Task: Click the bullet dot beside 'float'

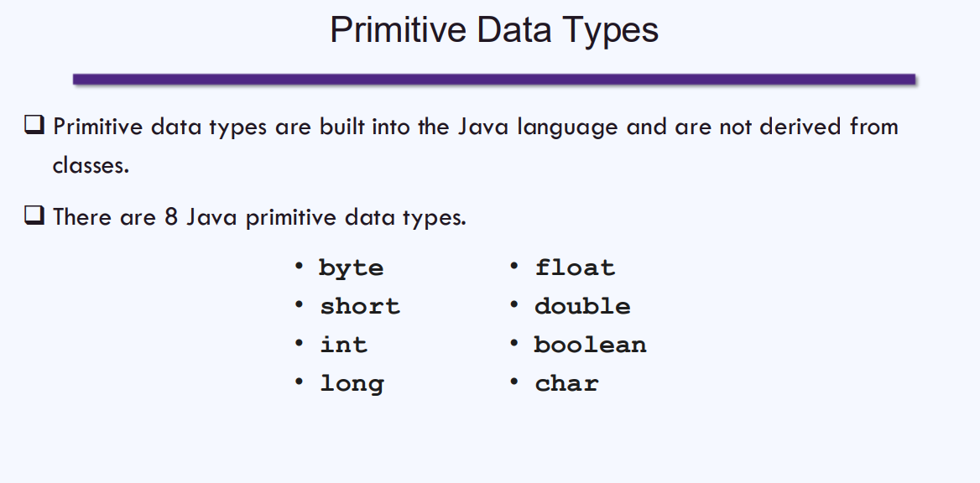Action: click(x=514, y=267)
